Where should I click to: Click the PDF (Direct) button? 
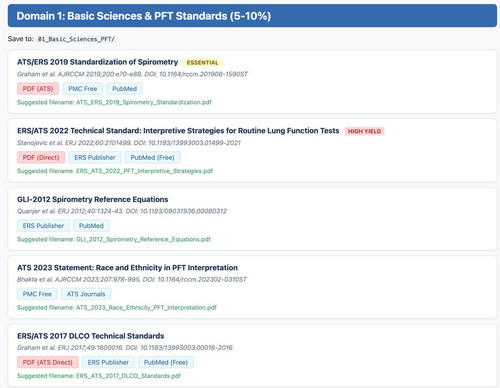(41, 157)
